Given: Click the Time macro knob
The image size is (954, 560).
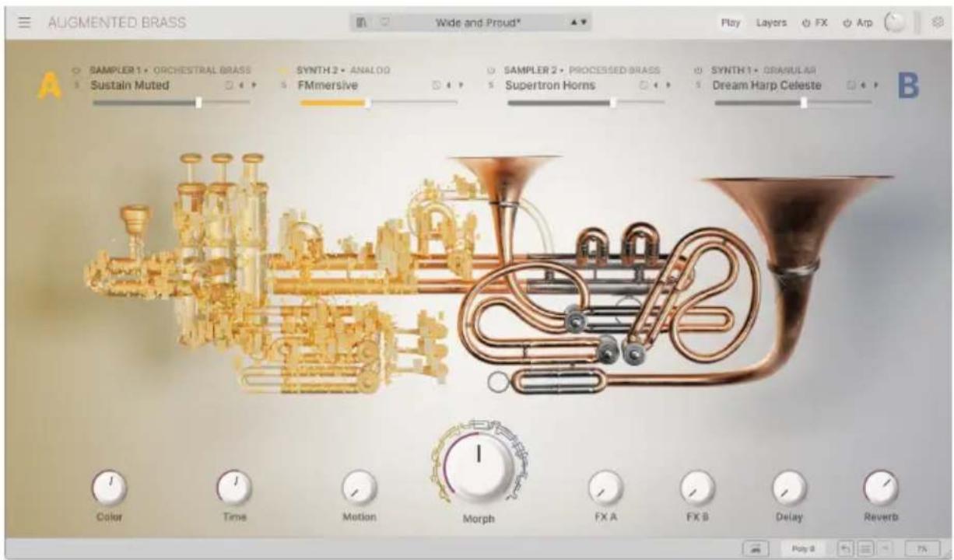Looking at the screenshot, I should [233, 487].
